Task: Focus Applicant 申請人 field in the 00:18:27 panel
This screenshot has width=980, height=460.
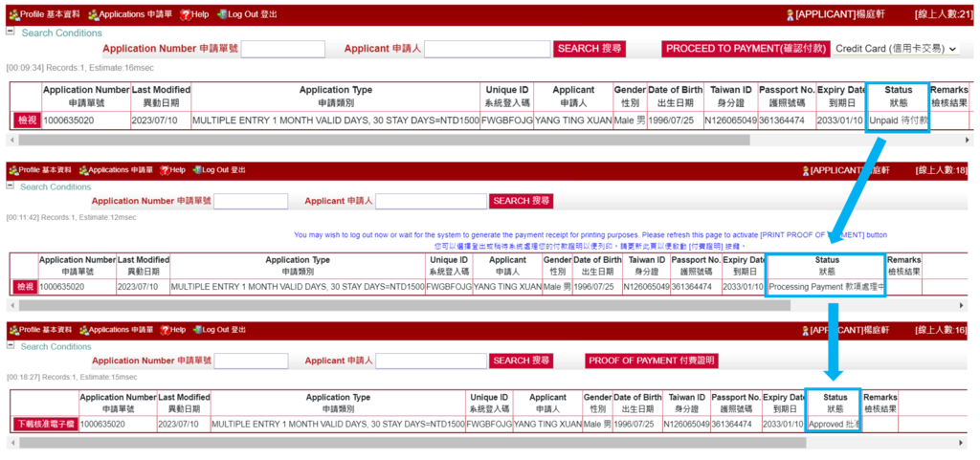Action: 432,361
